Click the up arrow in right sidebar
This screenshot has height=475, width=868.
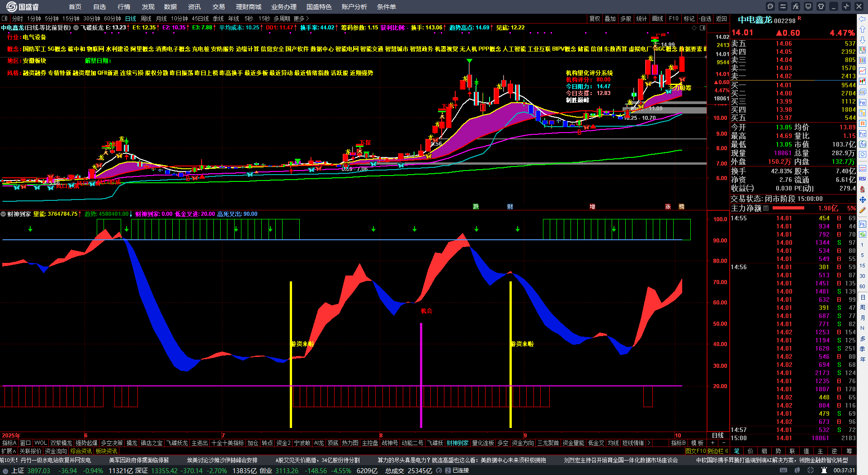tap(863, 29)
